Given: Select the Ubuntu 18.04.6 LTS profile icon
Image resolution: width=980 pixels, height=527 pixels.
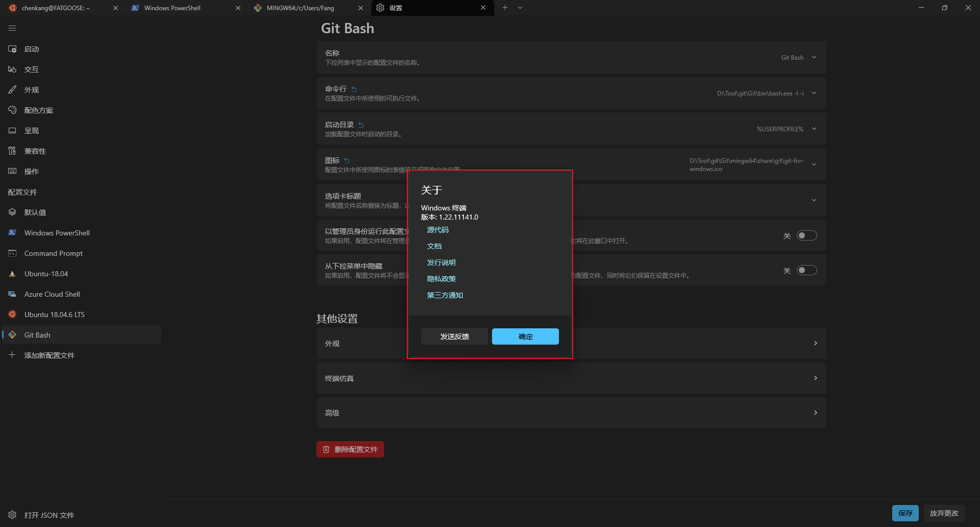Looking at the screenshot, I should click(x=12, y=315).
